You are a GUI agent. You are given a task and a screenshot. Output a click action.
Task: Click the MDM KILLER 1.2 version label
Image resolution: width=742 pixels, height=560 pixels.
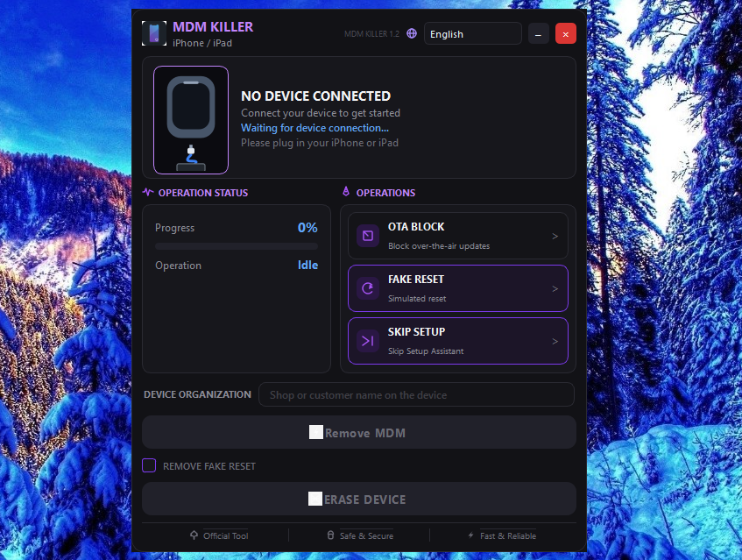372,34
